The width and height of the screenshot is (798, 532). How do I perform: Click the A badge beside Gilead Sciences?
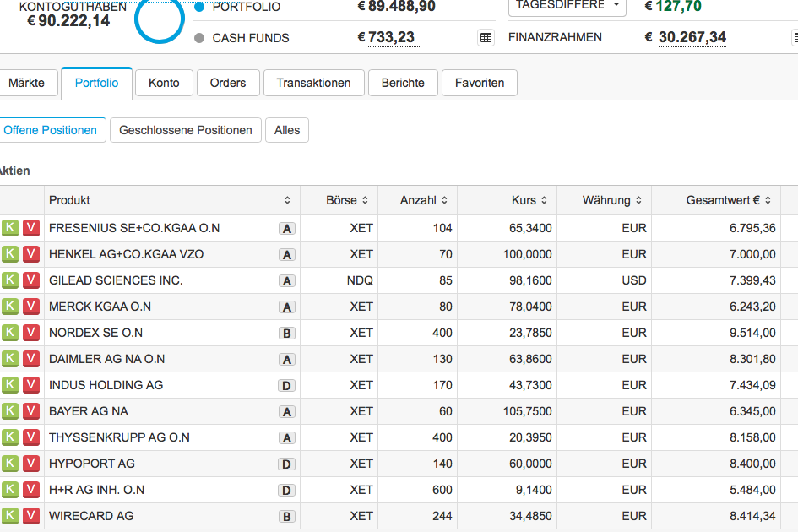point(287,280)
